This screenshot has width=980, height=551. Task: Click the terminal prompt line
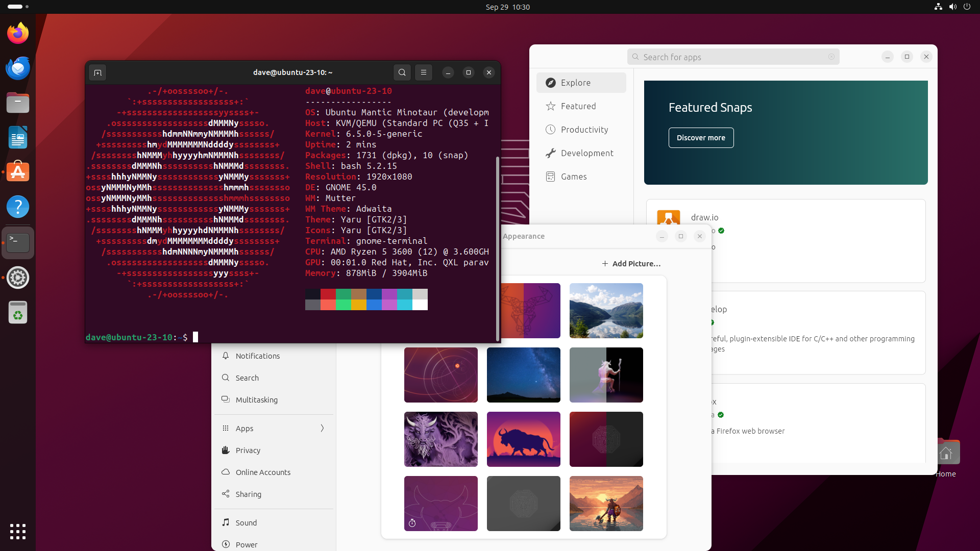pyautogui.click(x=141, y=337)
